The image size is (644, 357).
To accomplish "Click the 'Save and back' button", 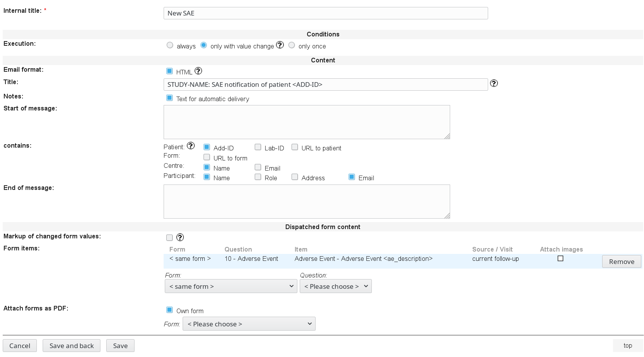I will (x=72, y=346).
